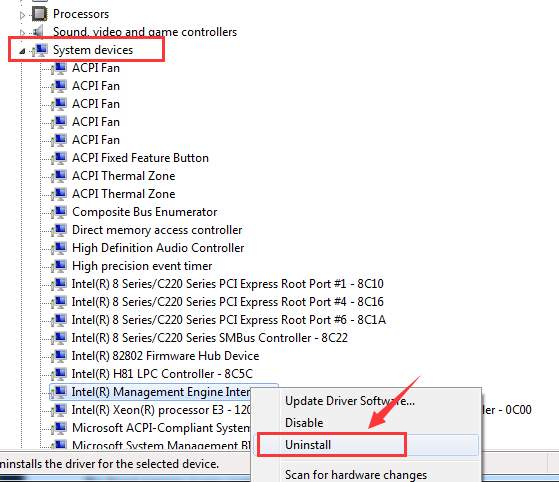Choose Uninstall from the context menu
Viewport: 559px width, 482px height.
pos(308,445)
